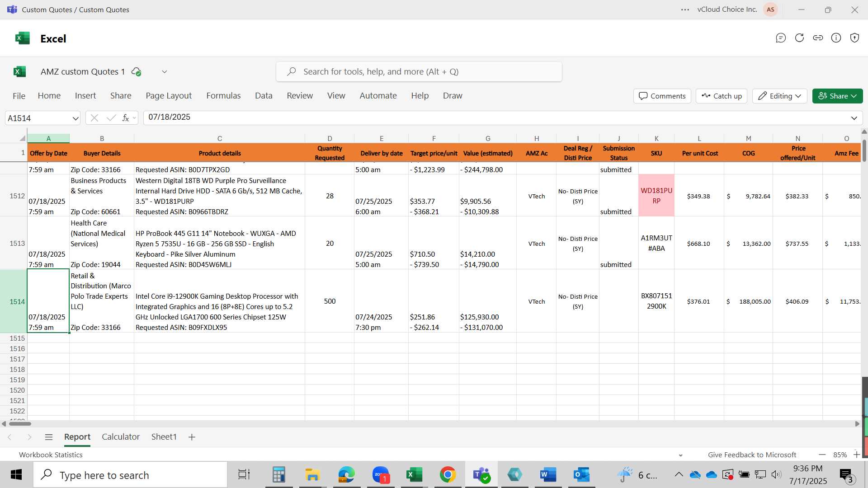Click the Windows taskbar search box

point(130,475)
